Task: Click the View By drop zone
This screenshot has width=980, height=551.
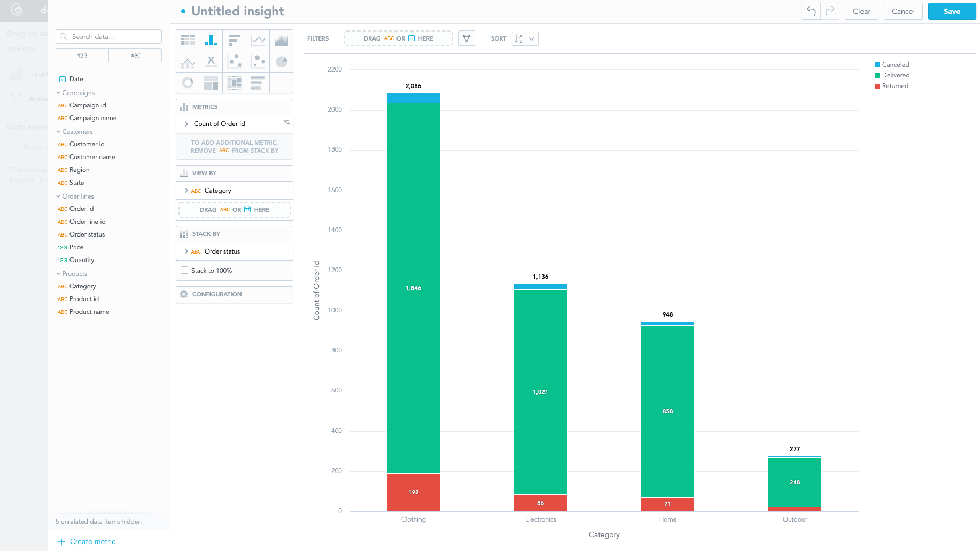Action: click(x=235, y=210)
